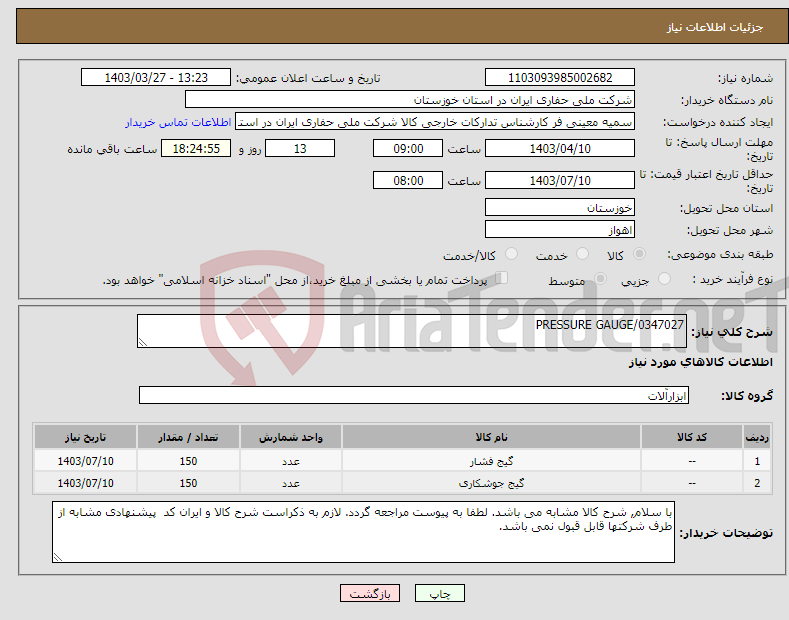Image resolution: width=789 pixels, height=620 pixels.
Task: Click the buyer organization name field
Action: pos(410,99)
